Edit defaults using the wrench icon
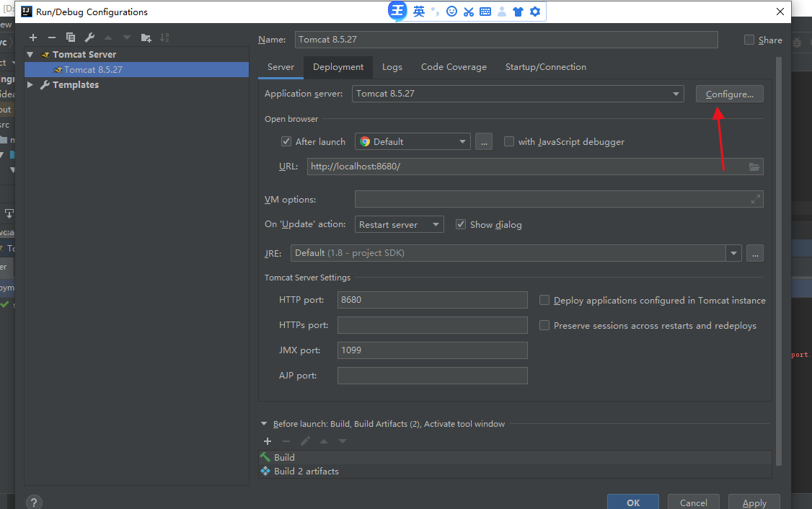 point(89,37)
